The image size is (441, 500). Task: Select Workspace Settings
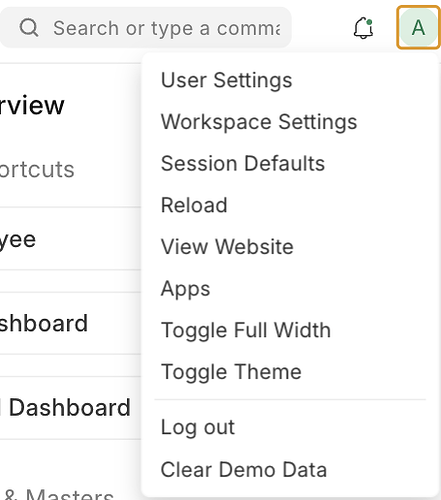pyautogui.click(x=259, y=122)
